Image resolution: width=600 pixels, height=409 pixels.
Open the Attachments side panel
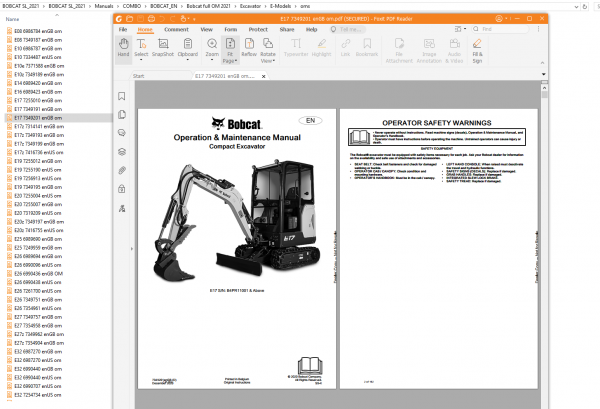(122, 170)
